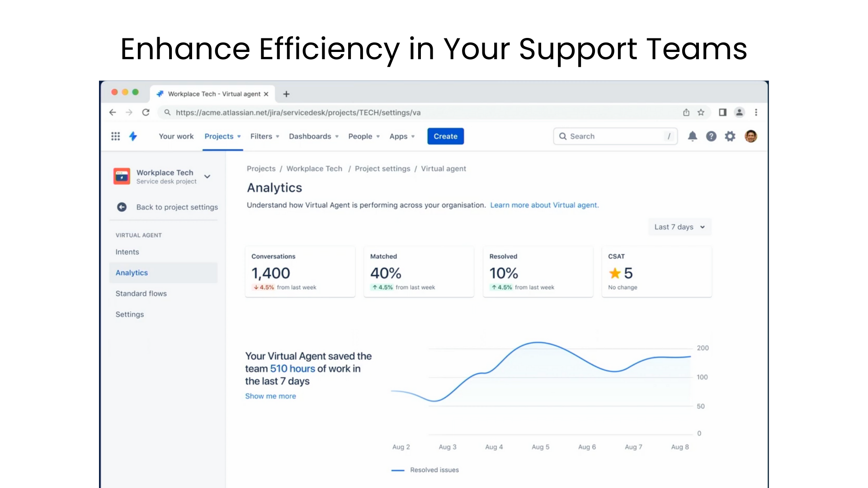Open Learn more about Virtual agent link
Image resolution: width=868 pixels, height=488 pixels.
click(544, 205)
